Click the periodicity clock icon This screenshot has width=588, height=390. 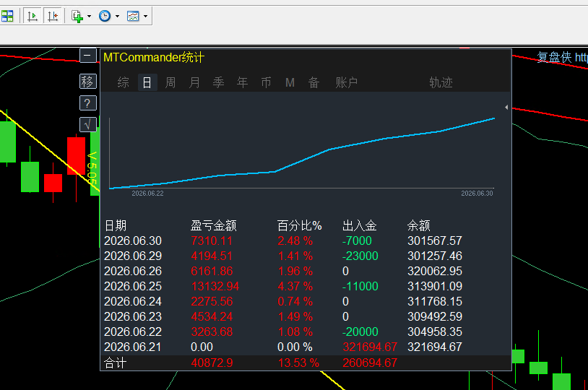(105, 16)
